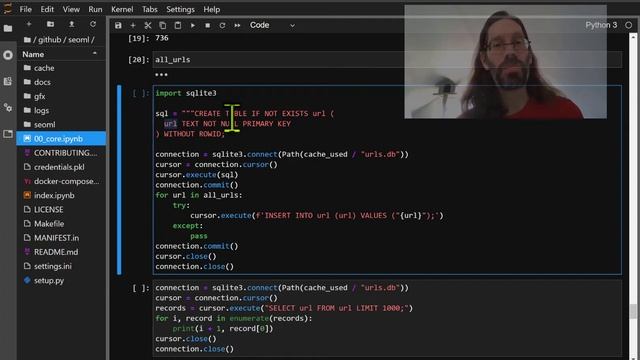Open the file browser sidebar tab
Screen dimensions: 640x360
[x=8, y=28]
